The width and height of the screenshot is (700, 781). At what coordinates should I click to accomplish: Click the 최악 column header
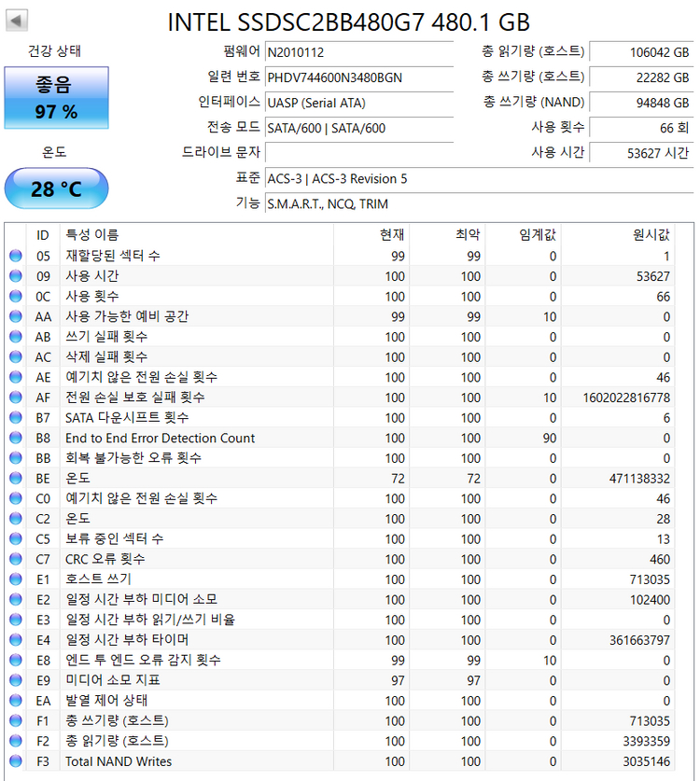click(447, 235)
